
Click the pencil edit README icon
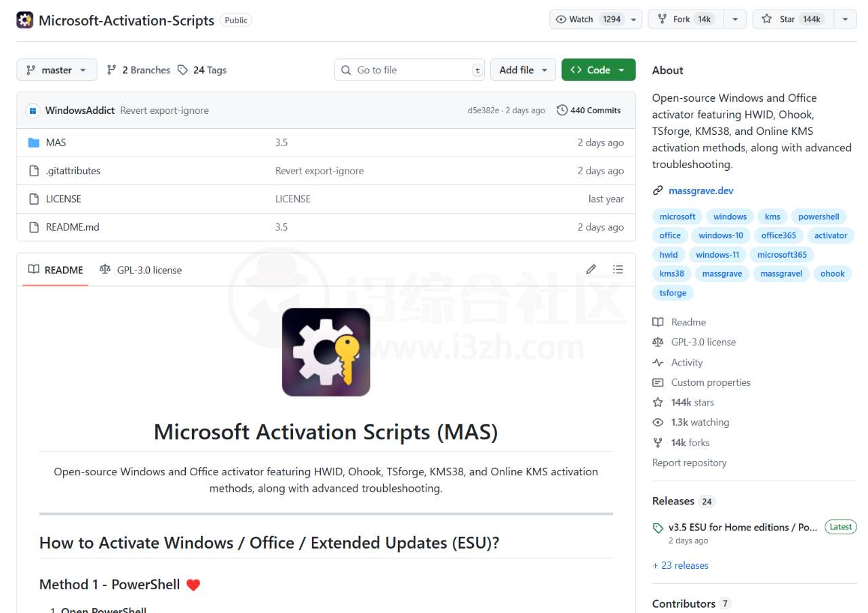(x=591, y=269)
